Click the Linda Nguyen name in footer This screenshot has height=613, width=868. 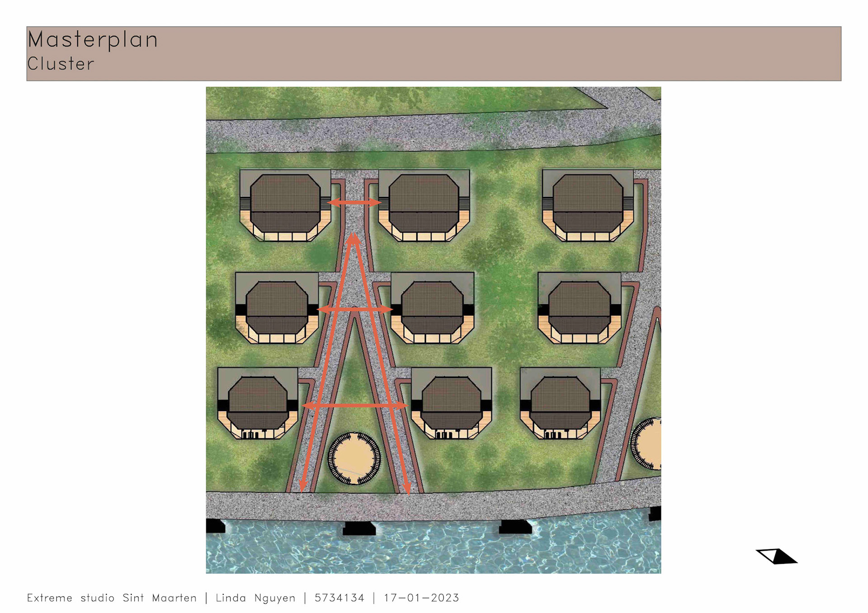255,598
